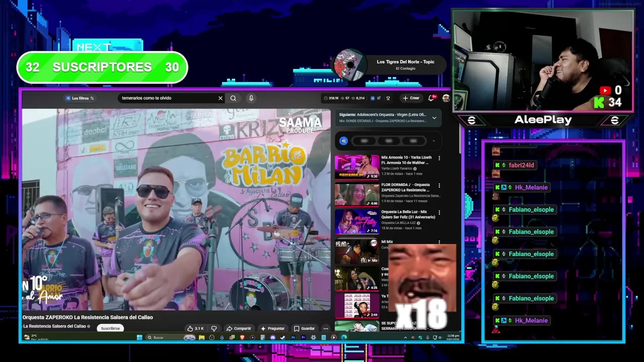The image size is (644, 362).
Task: Open La Resistencia Salsera del Callao channel
Action: (54, 326)
